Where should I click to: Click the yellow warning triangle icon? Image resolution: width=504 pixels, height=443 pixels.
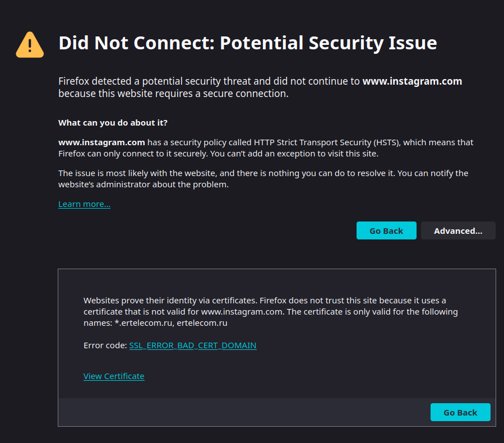[30, 45]
